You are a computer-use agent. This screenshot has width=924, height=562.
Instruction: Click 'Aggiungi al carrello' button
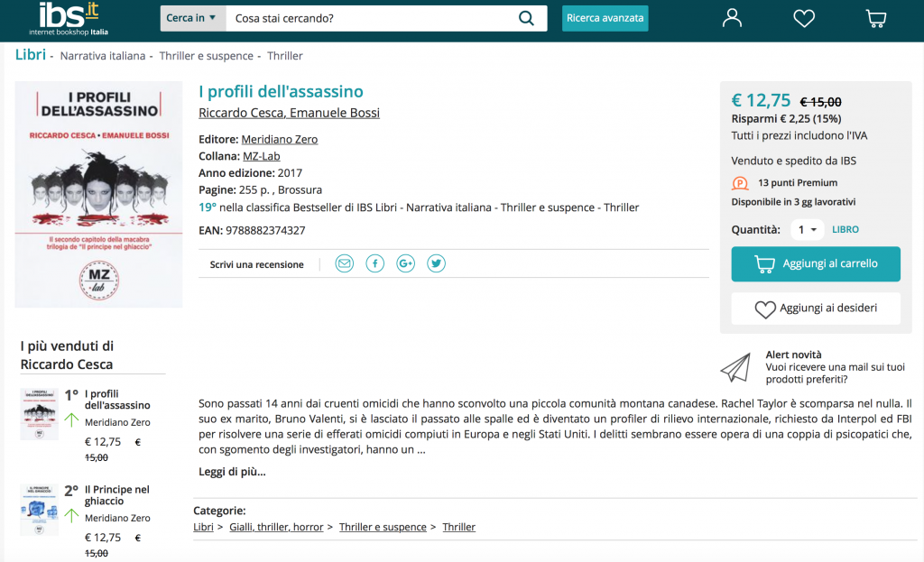(816, 263)
